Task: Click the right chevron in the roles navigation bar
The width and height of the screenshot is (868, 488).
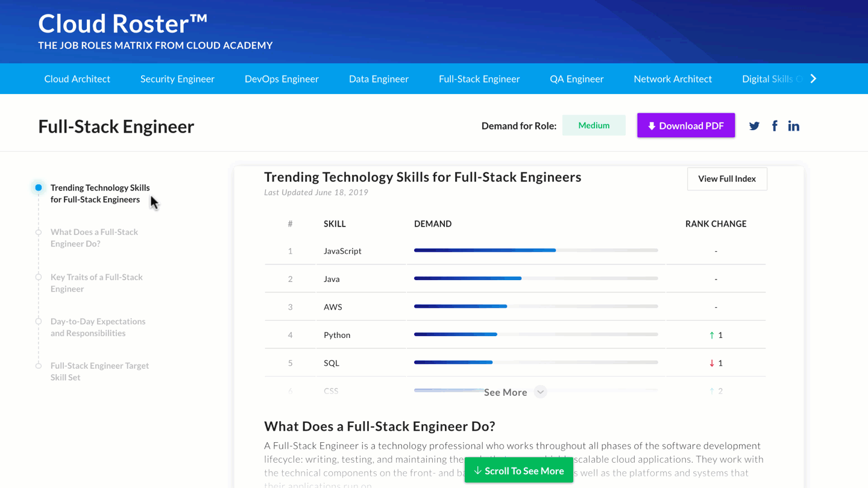Action: pyautogui.click(x=813, y=78)
